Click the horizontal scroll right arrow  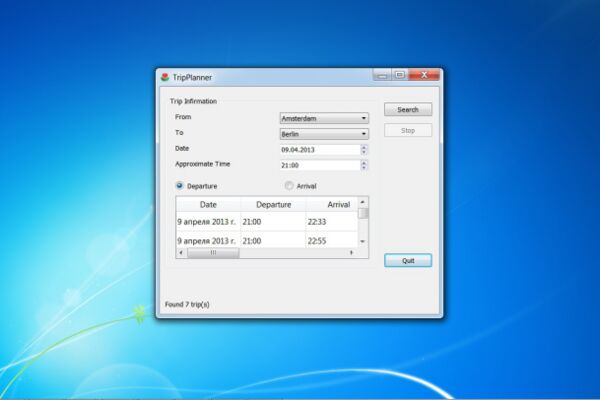pyautogui.click(x=351, y=253)
